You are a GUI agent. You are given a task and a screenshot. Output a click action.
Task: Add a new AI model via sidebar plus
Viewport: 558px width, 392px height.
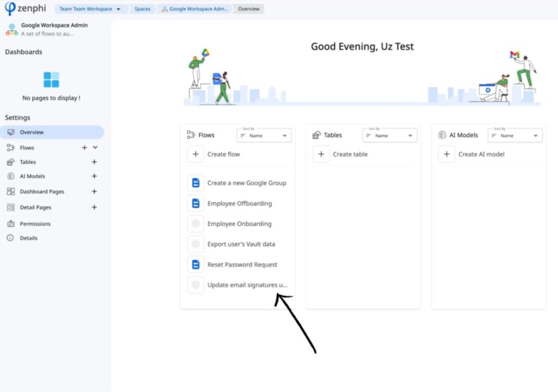(94, 176)
